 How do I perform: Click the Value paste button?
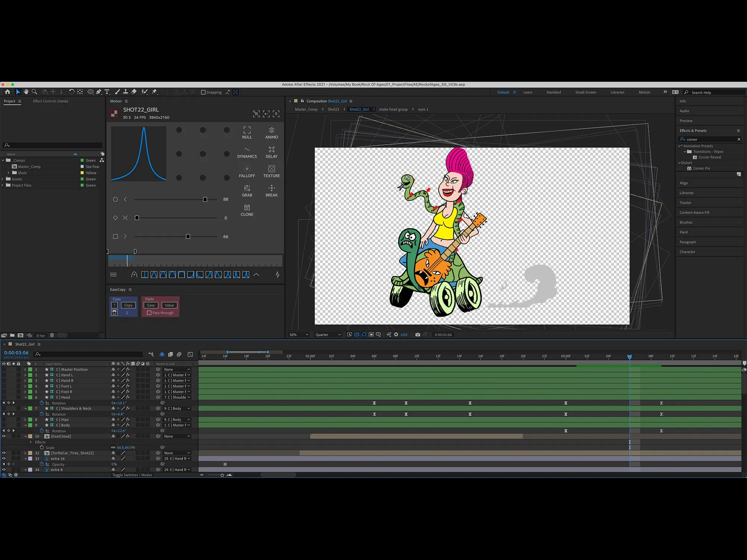[x=169, y=305]
